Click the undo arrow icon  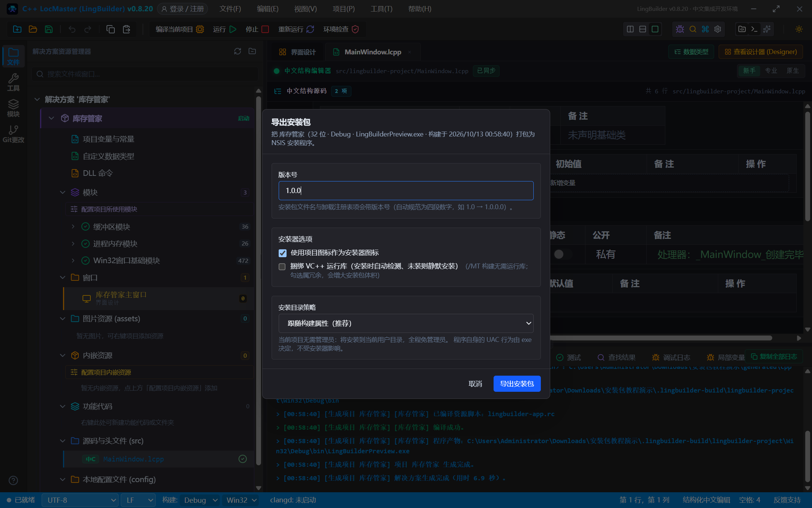click(x=72, y=29)
